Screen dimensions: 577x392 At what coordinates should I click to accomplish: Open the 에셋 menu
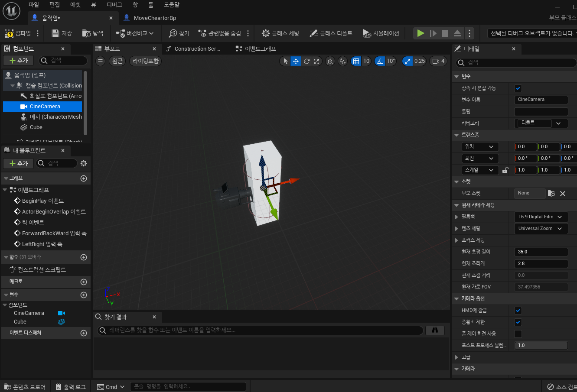pyautogui.click(x=75, y=5)
